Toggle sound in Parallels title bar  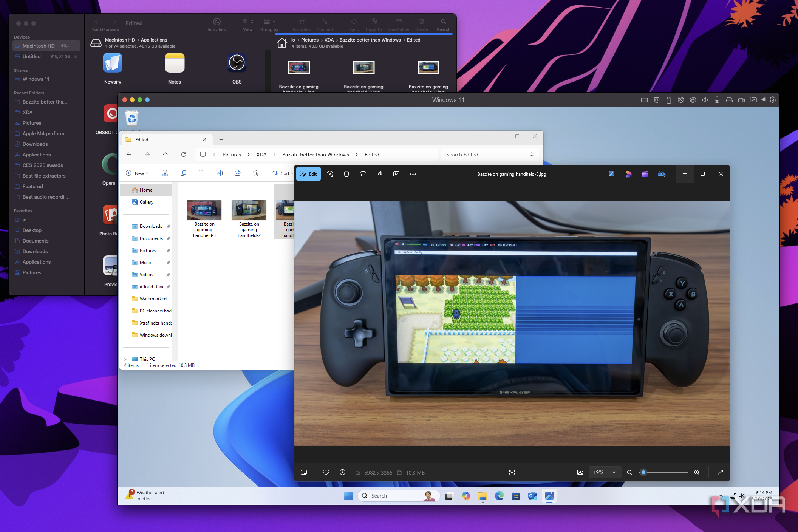(x=705, y=100)
